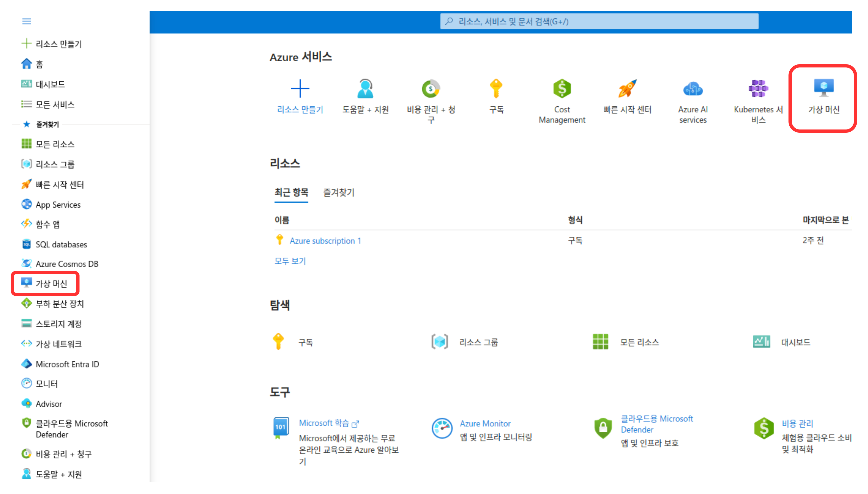Viewport: 868px width, 494px height.
Task: Open 가상 머신 in the sidebar
Action: tap(44, 283)
